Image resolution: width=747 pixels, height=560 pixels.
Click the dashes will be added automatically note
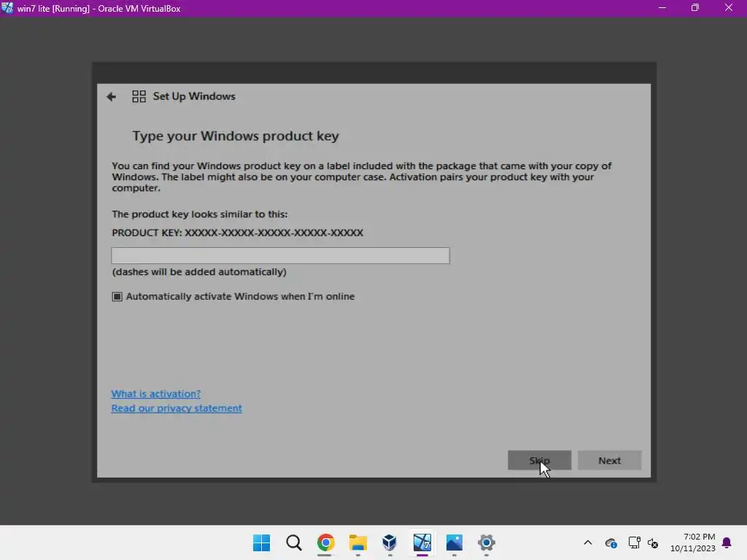(x=199, y=272)
